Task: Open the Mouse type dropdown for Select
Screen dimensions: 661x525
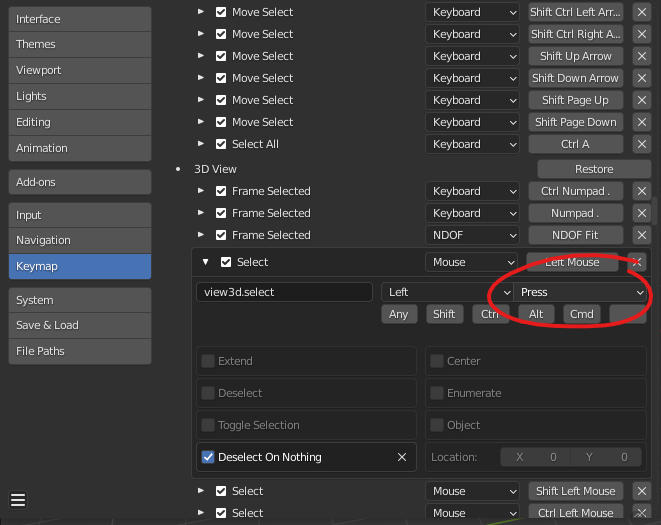Action: tap(472, 262)
